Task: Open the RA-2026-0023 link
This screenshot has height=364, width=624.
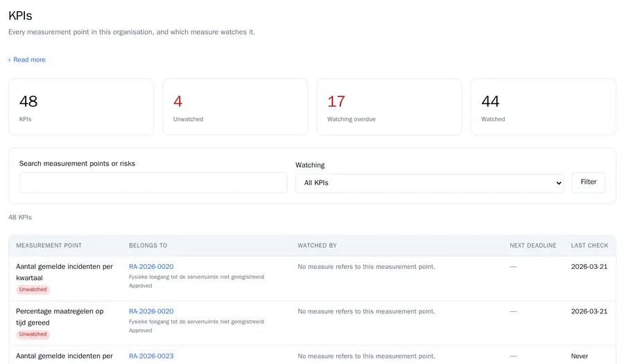Action: (x=151, y=356)
